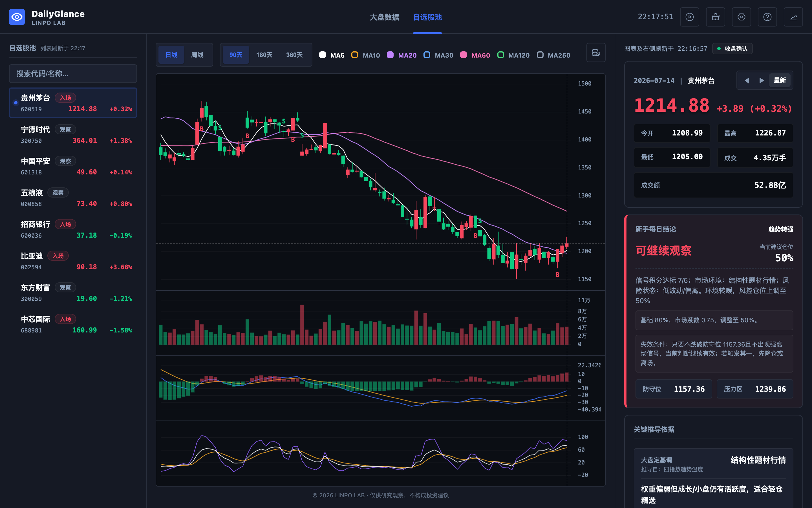
Task: Select 贵州茅台 in watchlist
Action: tap(73, 103)
